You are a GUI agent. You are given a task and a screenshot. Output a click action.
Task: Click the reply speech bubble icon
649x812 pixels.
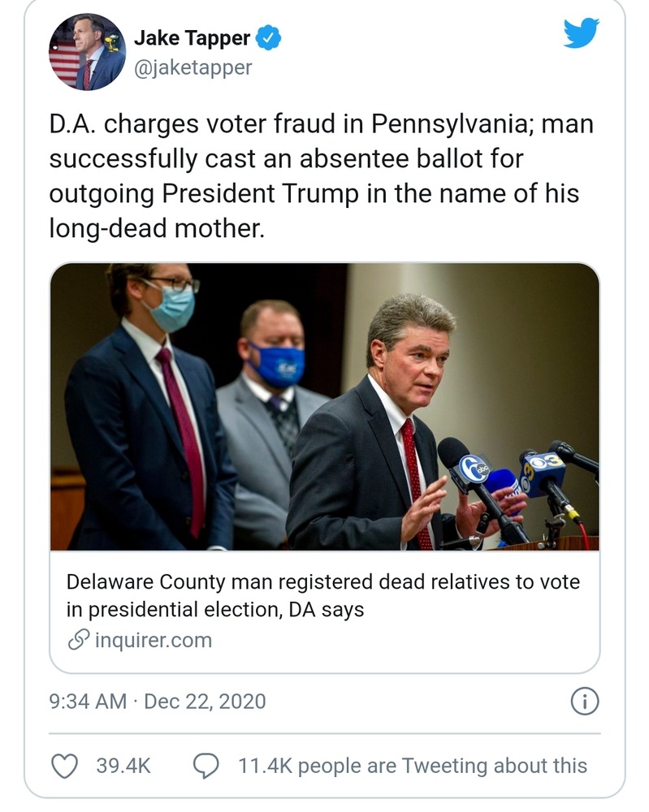(x=206, y=766)
